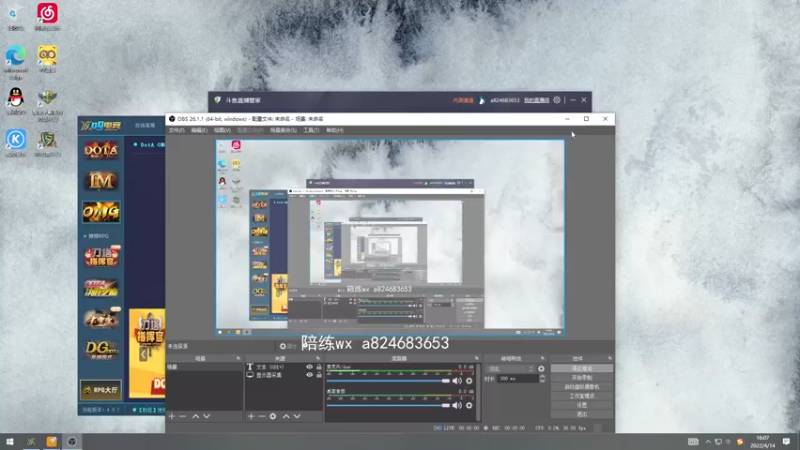
Task: Mute the 桌面音频 audio track
Action: [x=457, y=405]
